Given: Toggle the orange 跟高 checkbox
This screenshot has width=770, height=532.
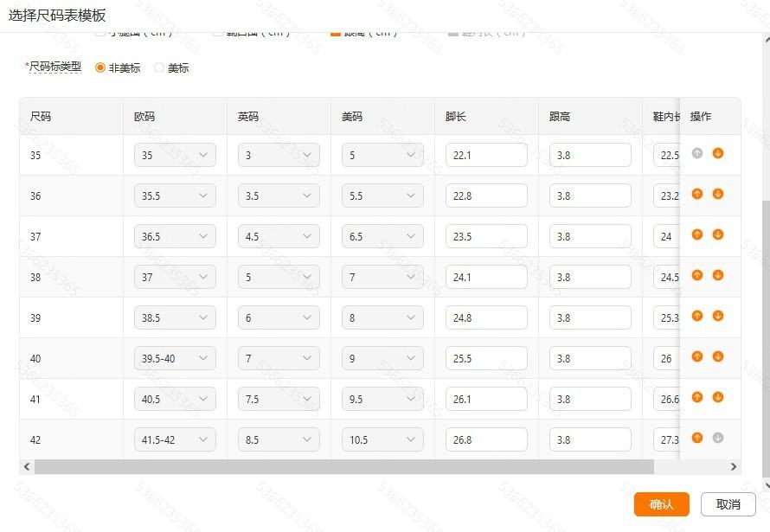Looking at the screenshot, I should pyautogui.click(x=336, y=34).
